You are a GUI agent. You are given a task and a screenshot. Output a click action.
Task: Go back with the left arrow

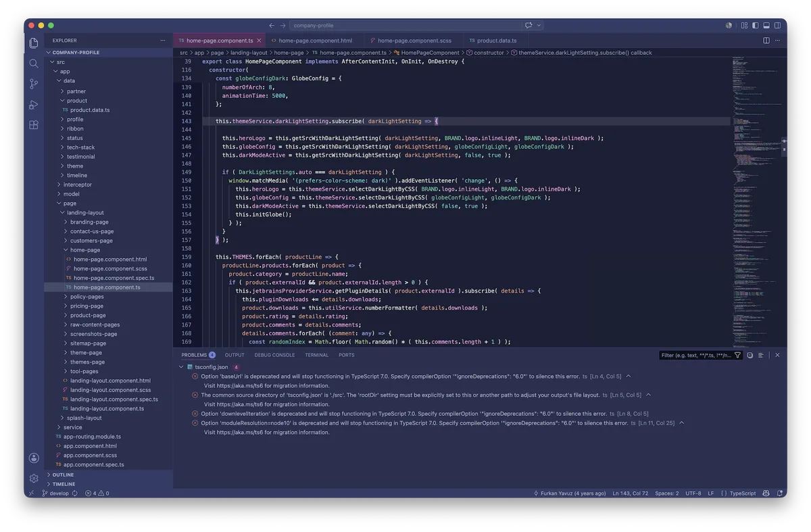tap(272, 26)
